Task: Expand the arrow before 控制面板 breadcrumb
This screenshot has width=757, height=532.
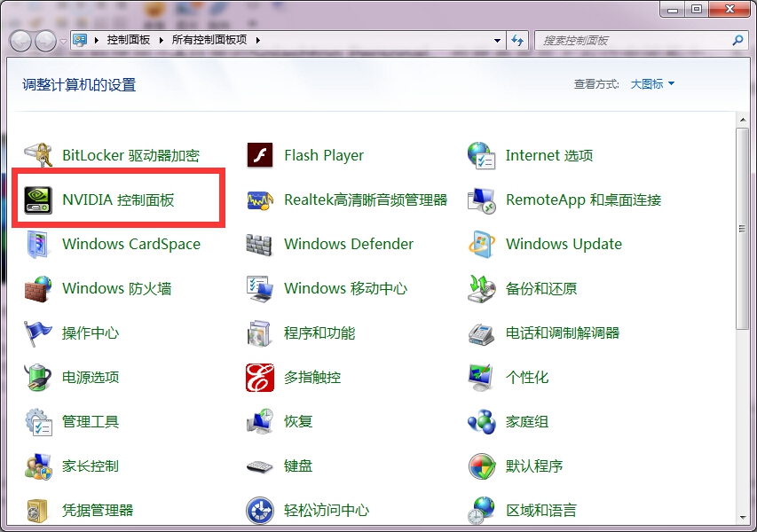Action: pyautogui.click(x=97, y=40)
